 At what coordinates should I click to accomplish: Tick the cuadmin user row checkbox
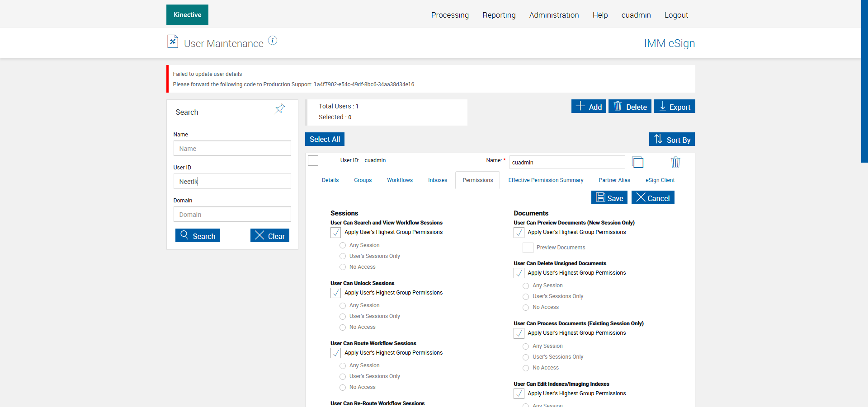[x=313, y=161]
